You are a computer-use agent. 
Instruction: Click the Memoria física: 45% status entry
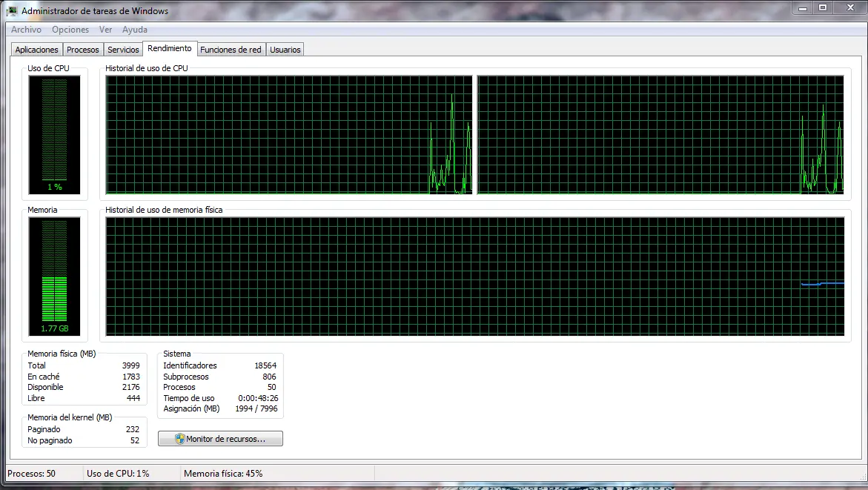[x=223, y=474]
